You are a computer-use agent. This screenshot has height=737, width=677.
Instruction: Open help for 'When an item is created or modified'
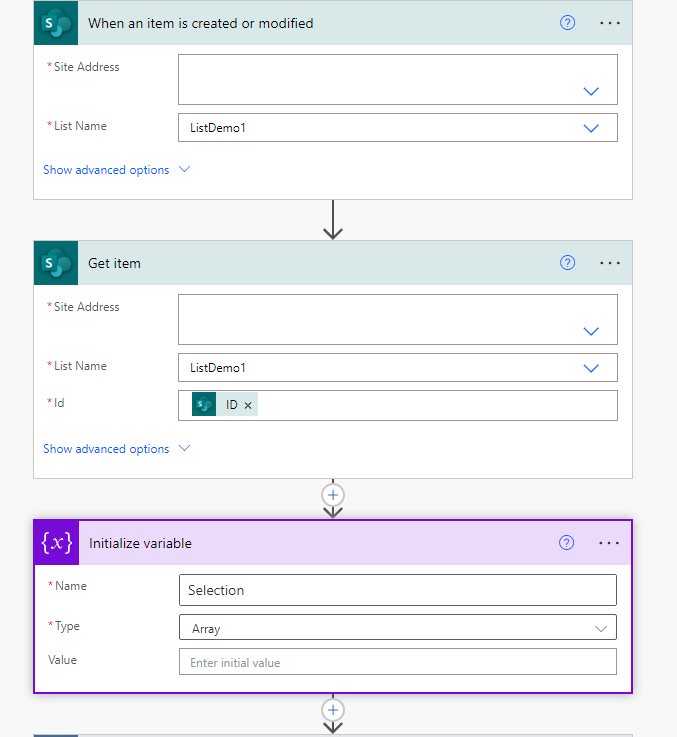click(x=567, y=23)
